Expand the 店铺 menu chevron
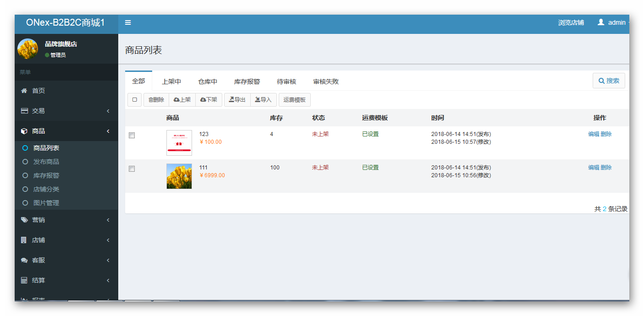This screenshot has height=316, width=644. click(108, 240)
